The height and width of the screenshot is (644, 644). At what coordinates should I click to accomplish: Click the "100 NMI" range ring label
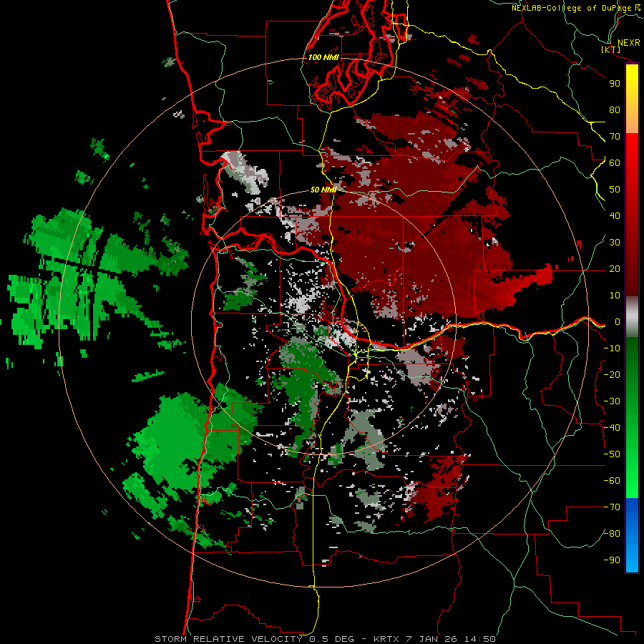pyautogui.click(x=323, y=57)
